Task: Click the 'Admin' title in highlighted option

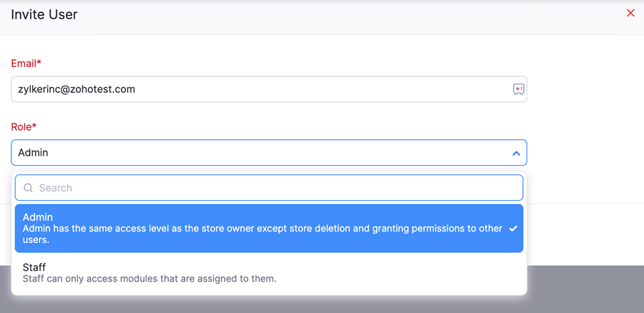Action: pyautogui.click(x=37, y=217)
